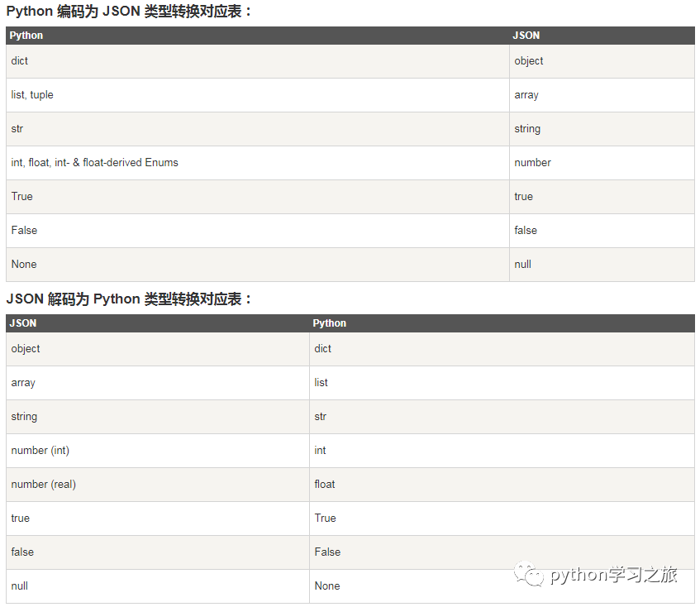The height and width of the screenshot is (607, 700).
Task: Click the "list" cell in the decoding table
Action: 502,383
